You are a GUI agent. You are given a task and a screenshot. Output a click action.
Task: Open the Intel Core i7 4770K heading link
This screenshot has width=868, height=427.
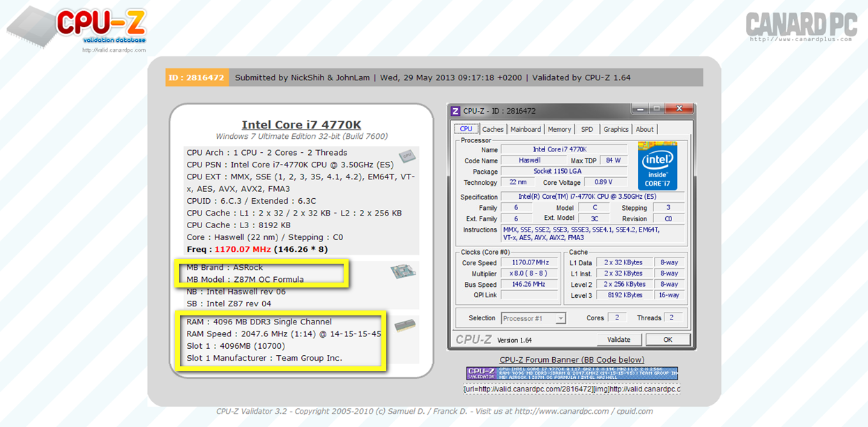pyautogui.click(x=301, y=125)
